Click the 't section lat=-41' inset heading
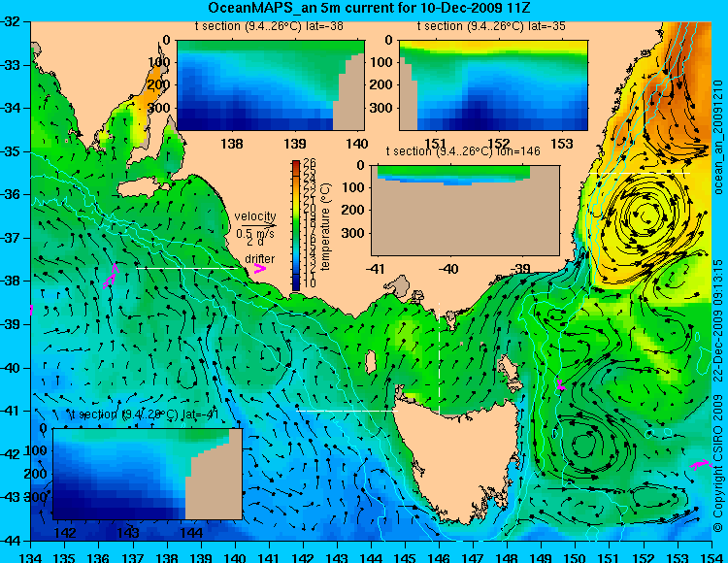 coord(144,414)
